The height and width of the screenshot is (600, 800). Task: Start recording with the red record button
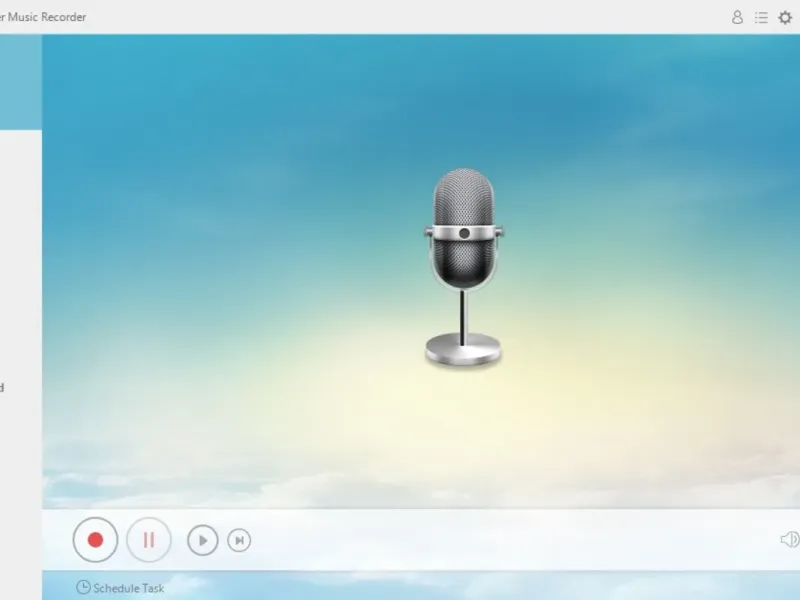click(x=95, y=540)
